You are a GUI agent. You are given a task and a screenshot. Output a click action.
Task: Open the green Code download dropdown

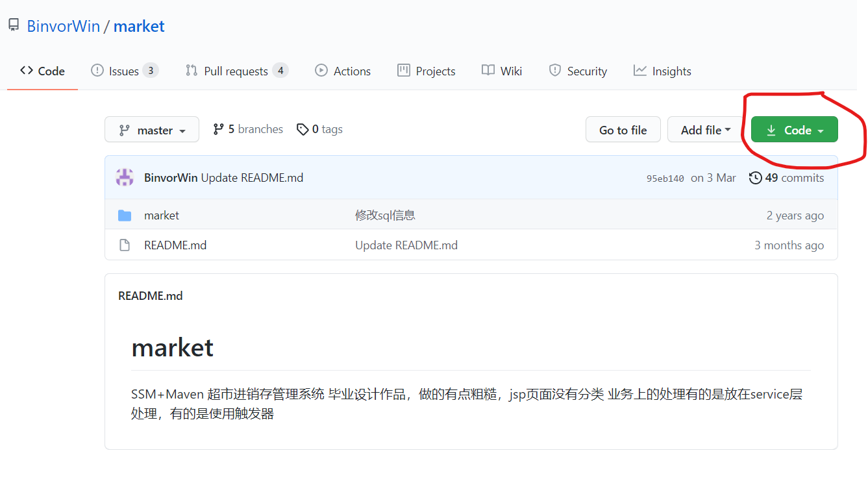[795, 130]
